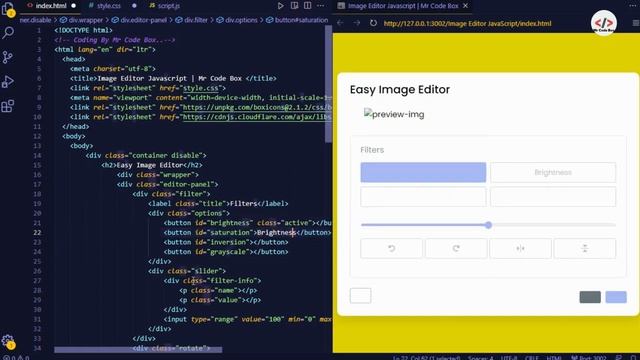Click the unfilled right part of slider track

coord(554,225)
